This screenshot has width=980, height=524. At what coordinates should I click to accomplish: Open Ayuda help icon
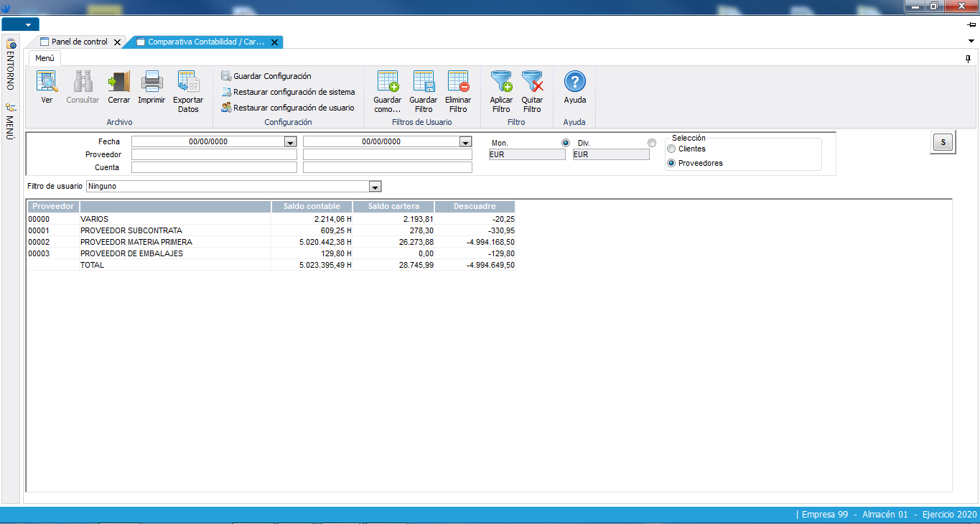pyautogui.click(x=575, y=82)
